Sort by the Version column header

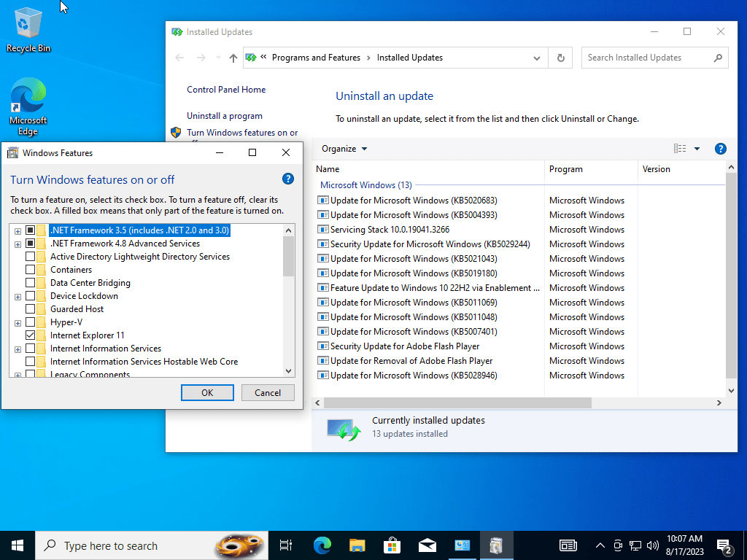coord(681,169)
